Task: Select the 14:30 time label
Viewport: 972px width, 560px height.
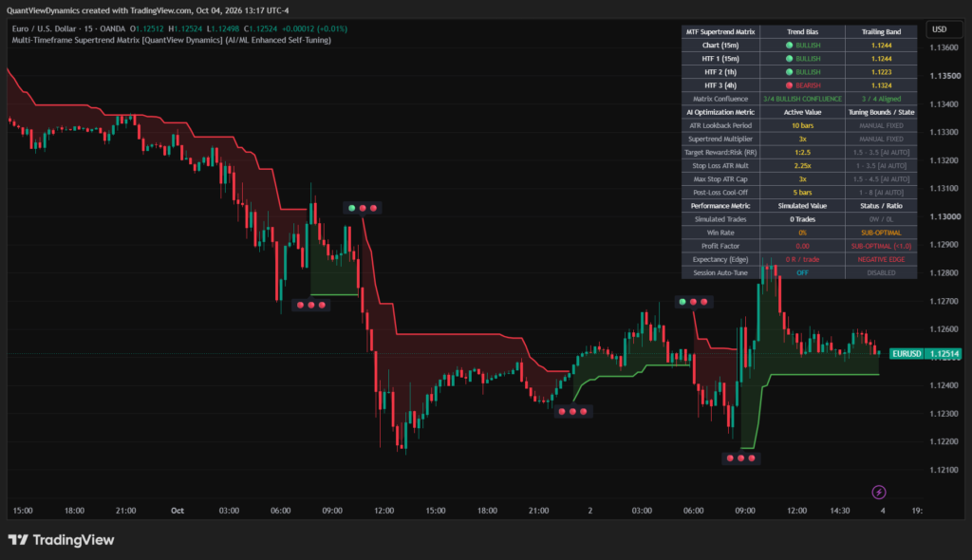Action: tap(840, 511)
